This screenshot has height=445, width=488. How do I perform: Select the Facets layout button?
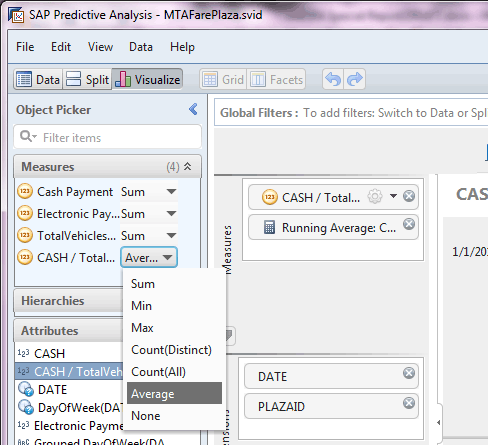coord(276,79)
